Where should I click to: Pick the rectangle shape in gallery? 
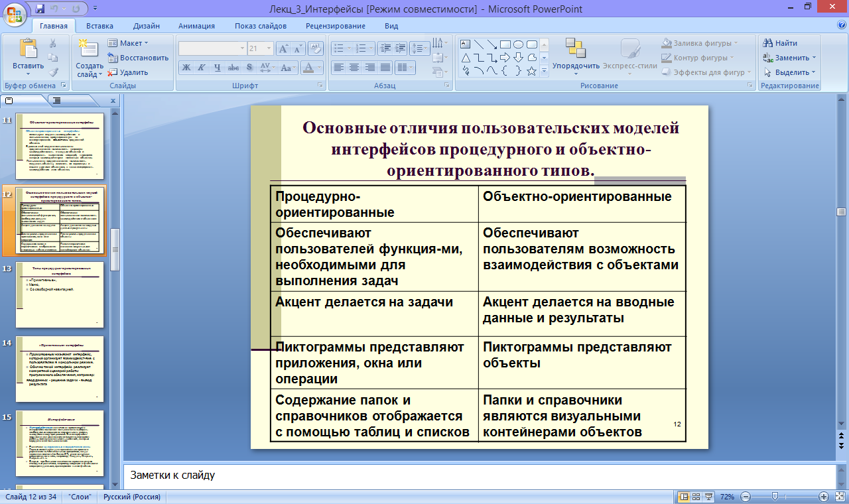click(x=505, y=44)
